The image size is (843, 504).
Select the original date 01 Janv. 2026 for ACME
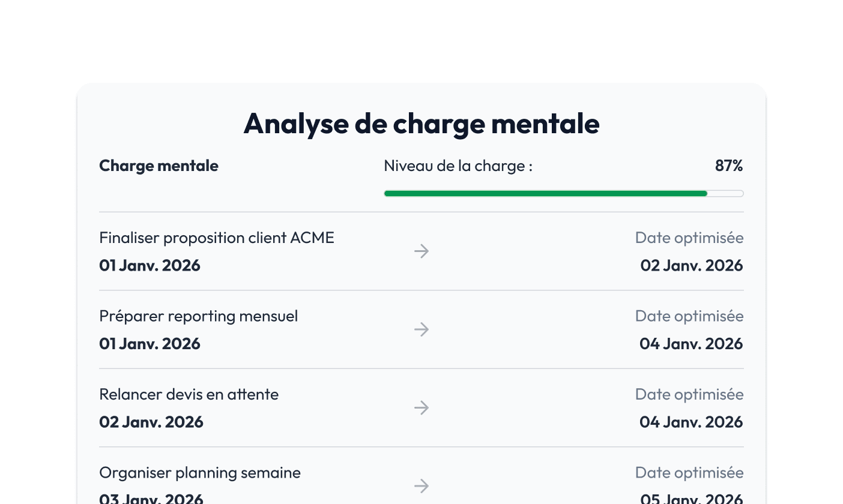[150, 265]
